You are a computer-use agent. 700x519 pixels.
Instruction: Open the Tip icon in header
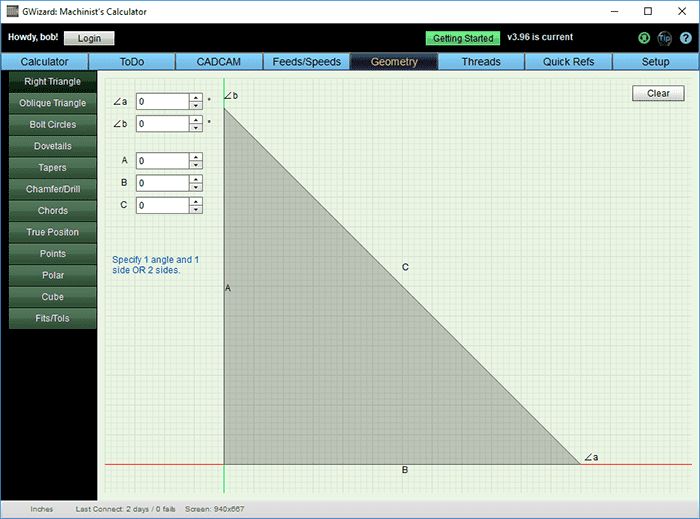664,38
